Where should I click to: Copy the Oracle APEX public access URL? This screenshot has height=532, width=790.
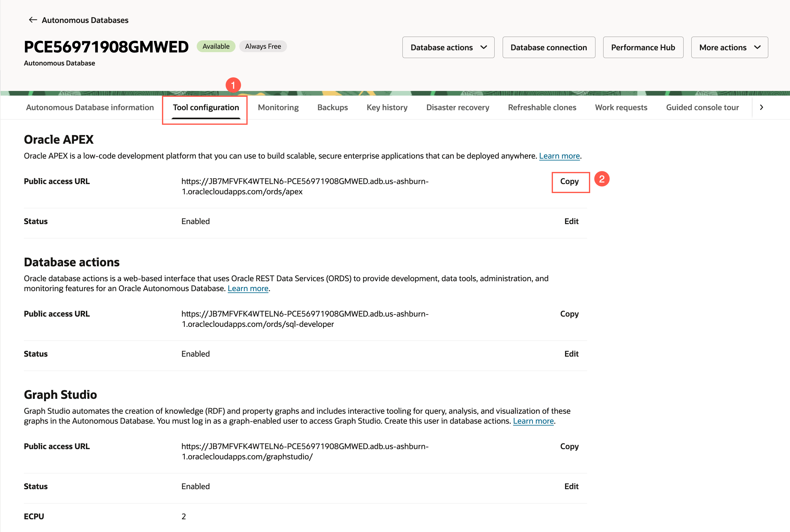coord(569,182)
